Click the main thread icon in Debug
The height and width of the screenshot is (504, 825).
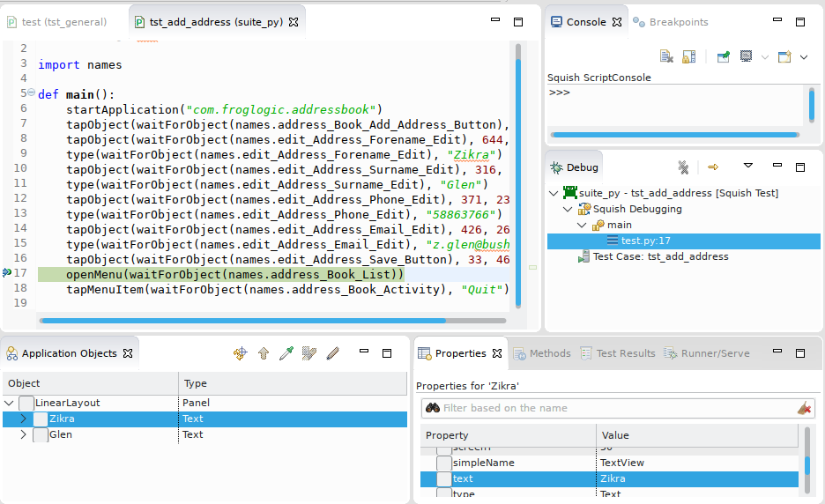598,226
